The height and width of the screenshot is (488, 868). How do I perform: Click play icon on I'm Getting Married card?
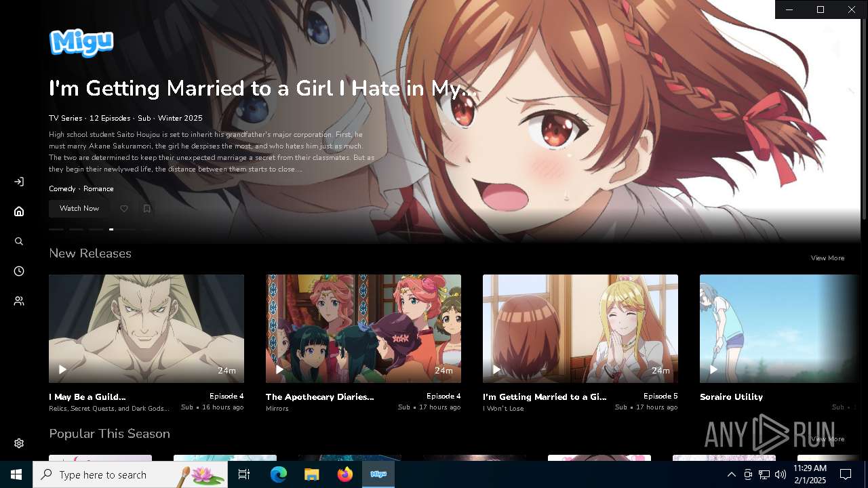point(496,369)
